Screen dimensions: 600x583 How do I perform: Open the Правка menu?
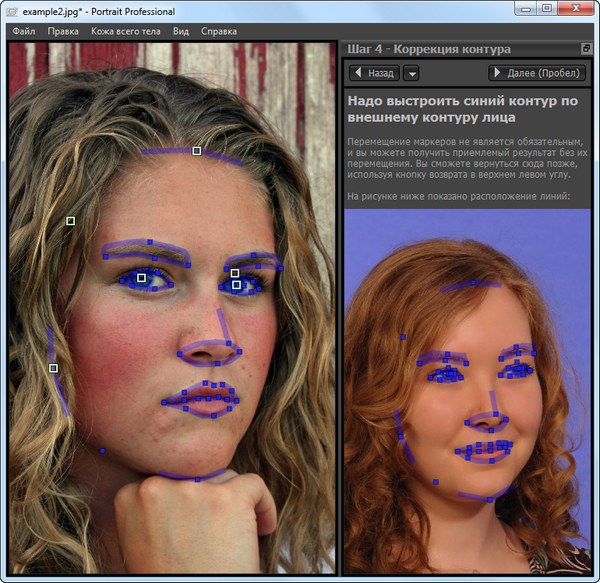[63, 31]
